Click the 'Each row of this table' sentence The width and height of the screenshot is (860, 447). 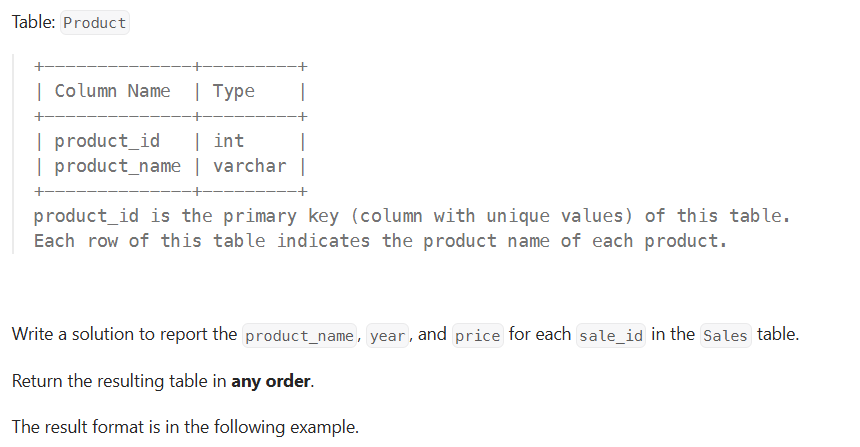[x=150, y=241]
